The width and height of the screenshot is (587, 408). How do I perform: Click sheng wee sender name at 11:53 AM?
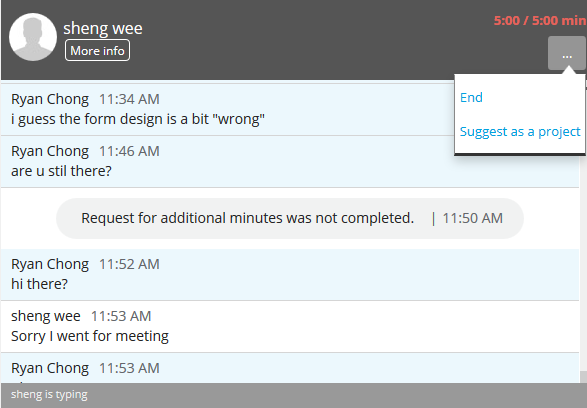click(46, 316)
